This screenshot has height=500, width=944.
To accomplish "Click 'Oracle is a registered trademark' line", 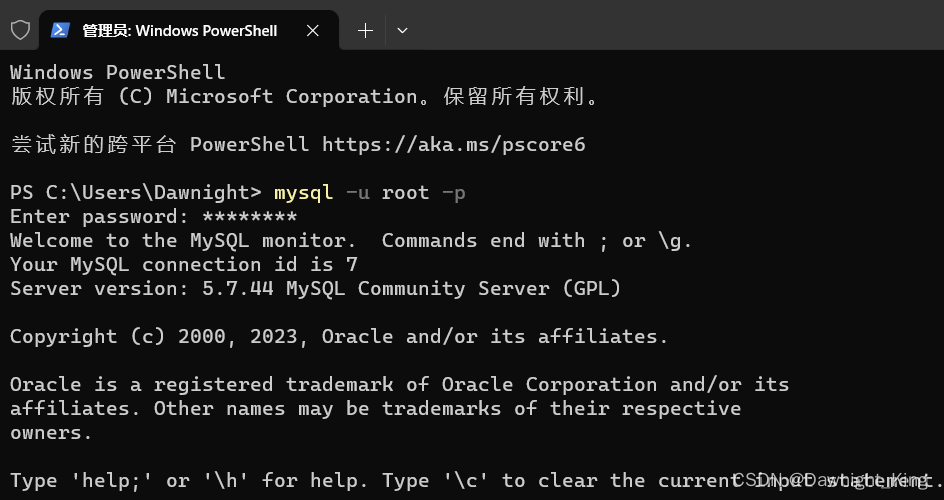I will tap(400, 384).
